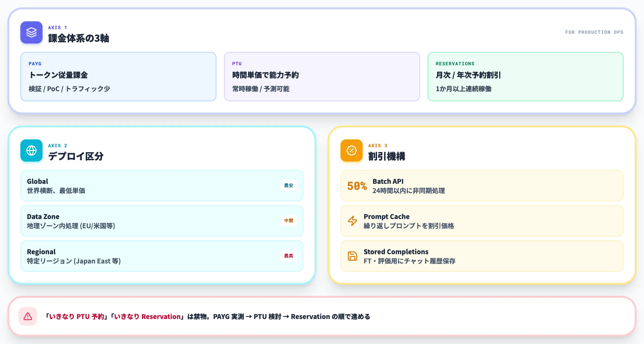Click 特定リージョン (Japan East 等) description
The width and height of the screenshot is (644, 344).
click(x=74, y=261)
